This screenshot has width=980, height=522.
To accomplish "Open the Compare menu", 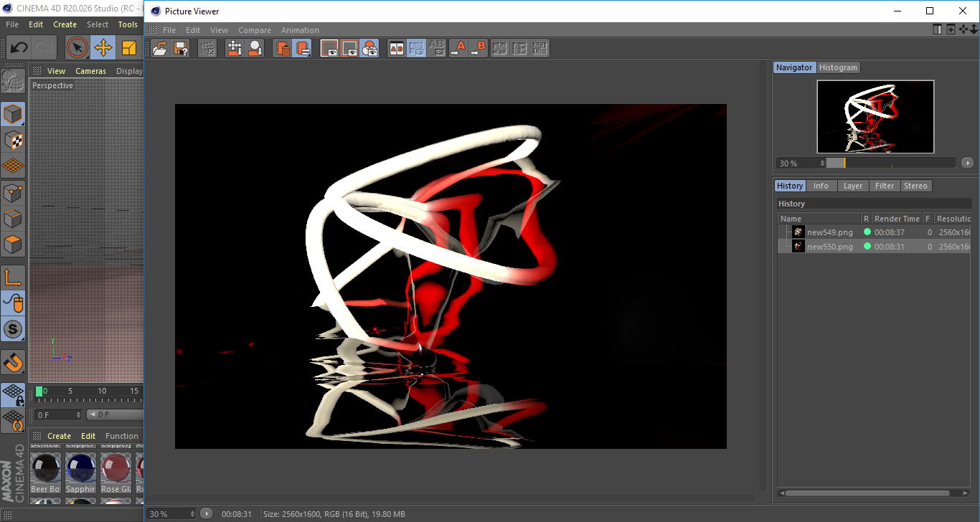I will point(255,30).
